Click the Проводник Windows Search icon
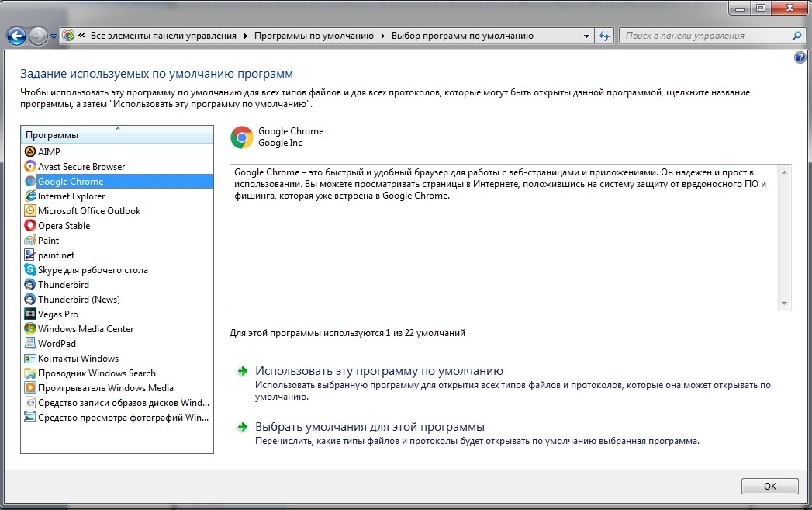The height and width of the screenshot is (510, 812). coord(30,373)
